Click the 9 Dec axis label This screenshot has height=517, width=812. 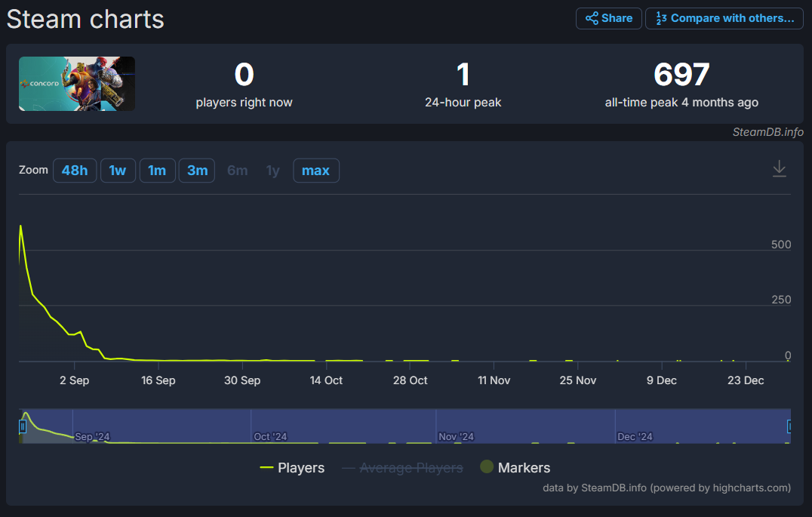(662, 380)
